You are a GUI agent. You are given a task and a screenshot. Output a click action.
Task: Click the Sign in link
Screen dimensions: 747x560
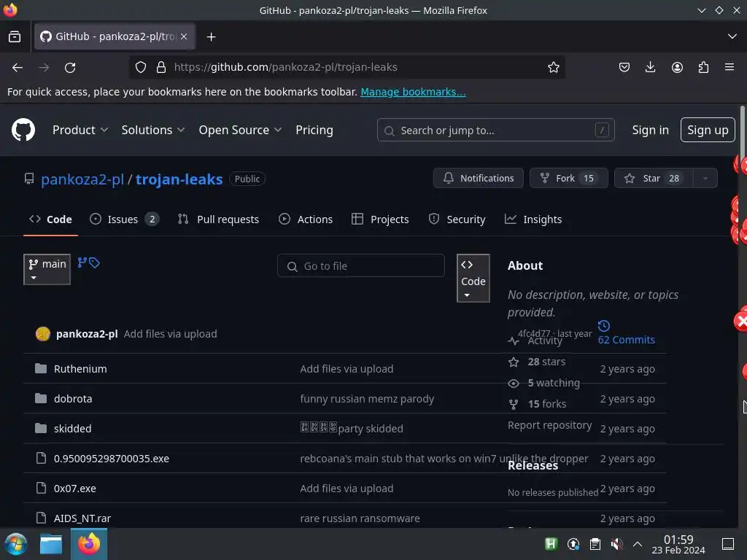pyautogui.click(x=650, y=130)
